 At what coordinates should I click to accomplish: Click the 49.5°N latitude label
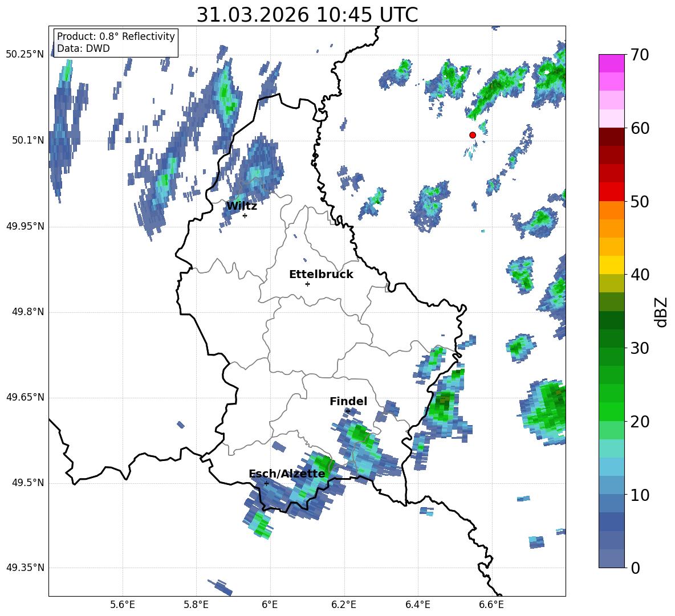pyautogui.click(x=28, y=483)
